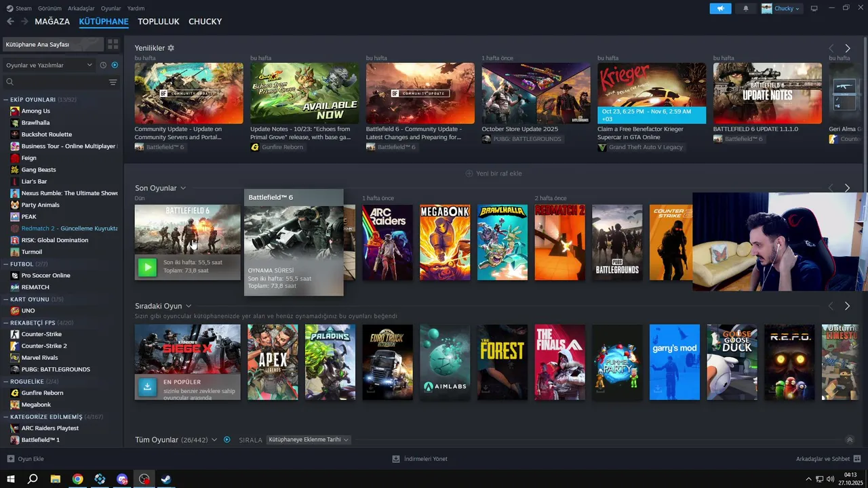Open Yenilikler settings gear
This screenshot has height=488, width=868.
coord(171,48)
